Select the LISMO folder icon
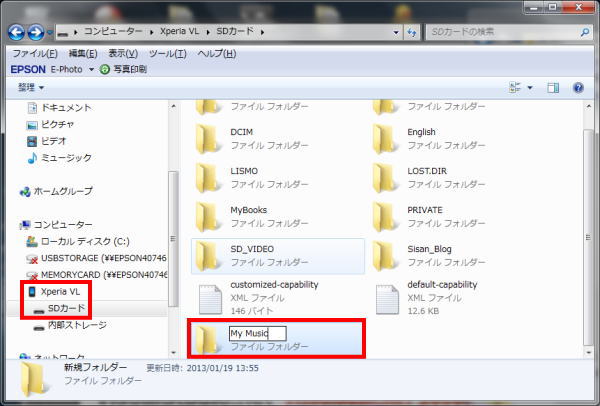Screen dimensions: 600x406 tap(207, 178)
